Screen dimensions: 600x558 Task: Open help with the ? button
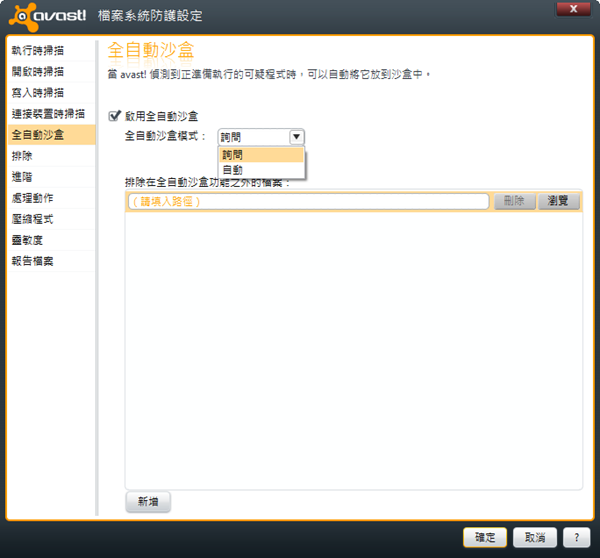pos(576,537)
